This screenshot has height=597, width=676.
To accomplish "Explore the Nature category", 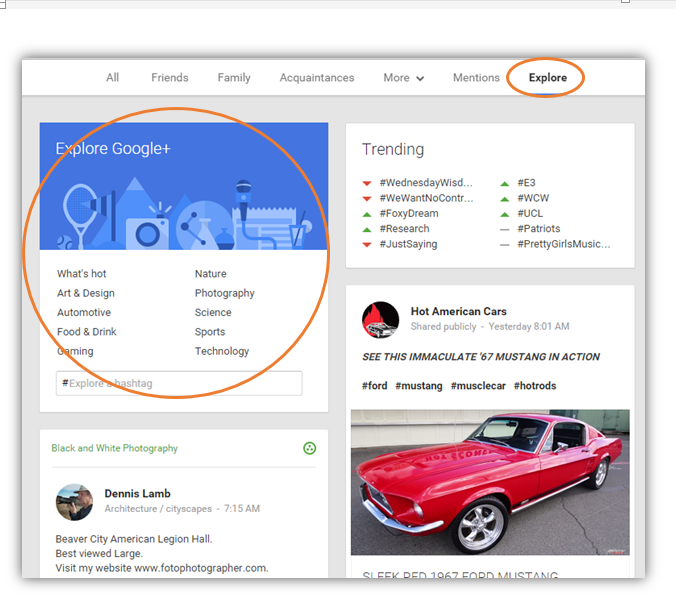I will pyautogui.click(x=210, y=274).
